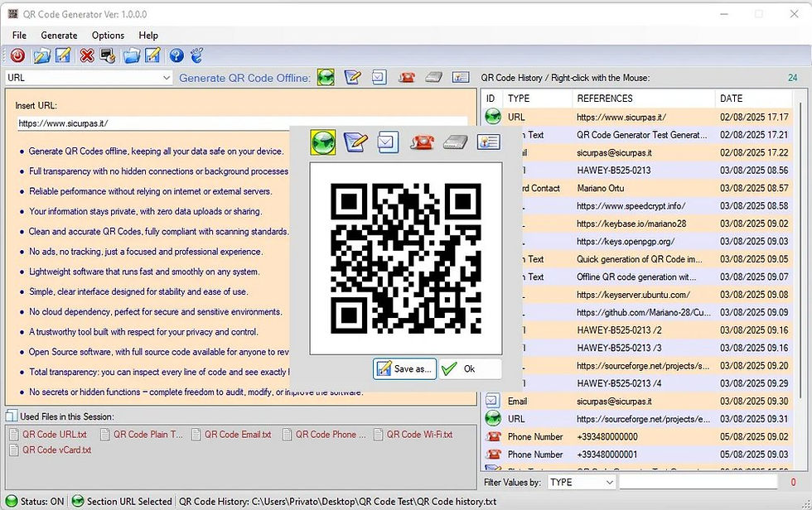
Task: Click the filter value text field
Action: click(x=698, y=482)
